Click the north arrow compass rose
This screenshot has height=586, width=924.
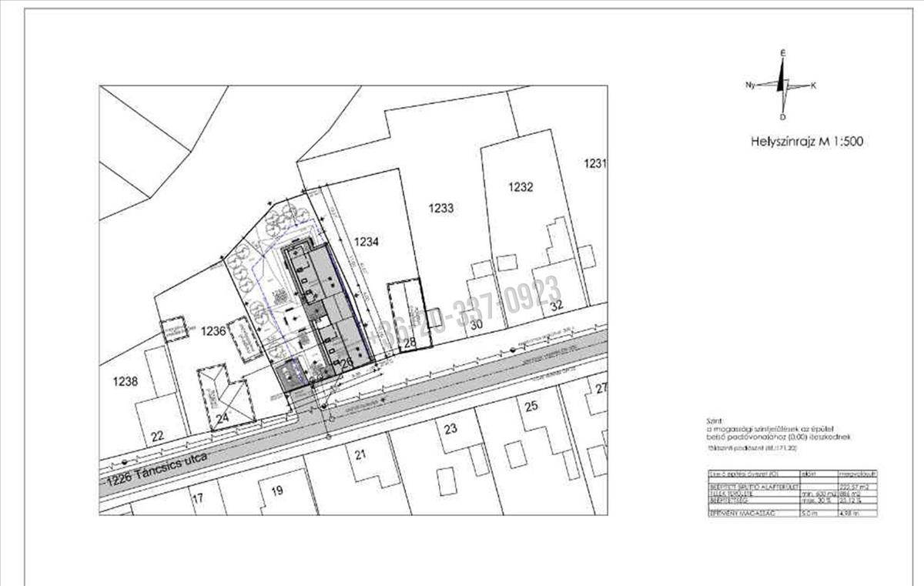pos(783,85)
